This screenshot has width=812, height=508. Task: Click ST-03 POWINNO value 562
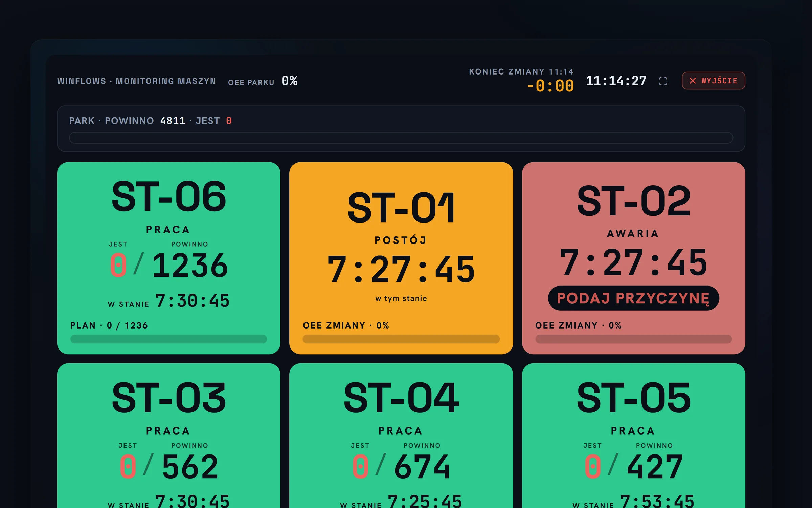pos(190,467)
